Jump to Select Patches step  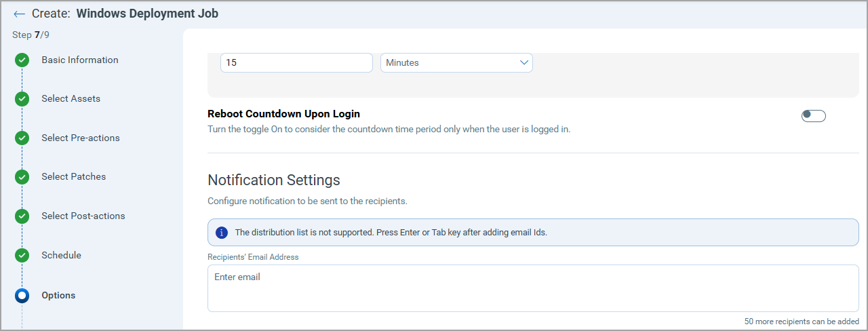tap(73, 177)
